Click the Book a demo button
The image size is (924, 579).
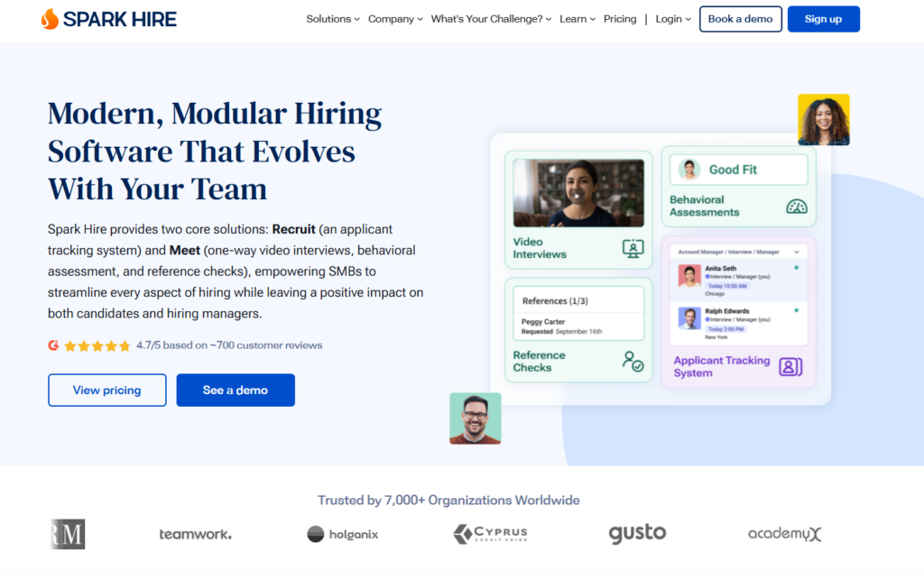pyautogui.click(x=740, y=19)
